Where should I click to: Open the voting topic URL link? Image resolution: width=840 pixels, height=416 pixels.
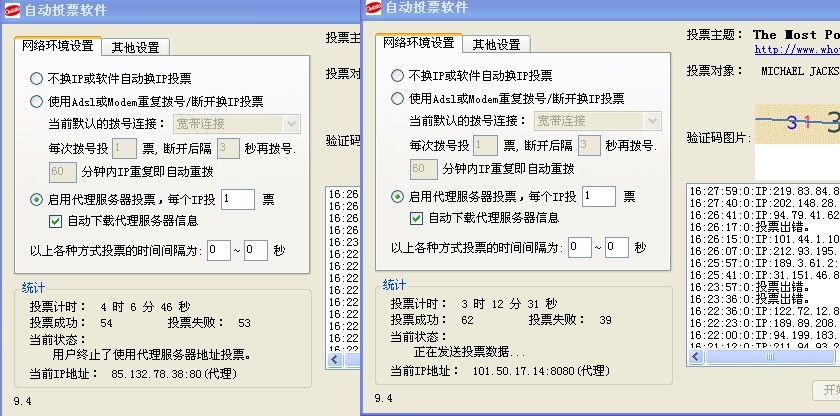click(796, 48)
